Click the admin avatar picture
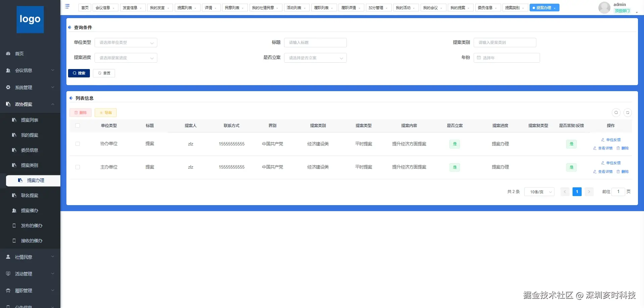Image resolution: width=644 pixels, height=308 pixels. tap(604, 8)
